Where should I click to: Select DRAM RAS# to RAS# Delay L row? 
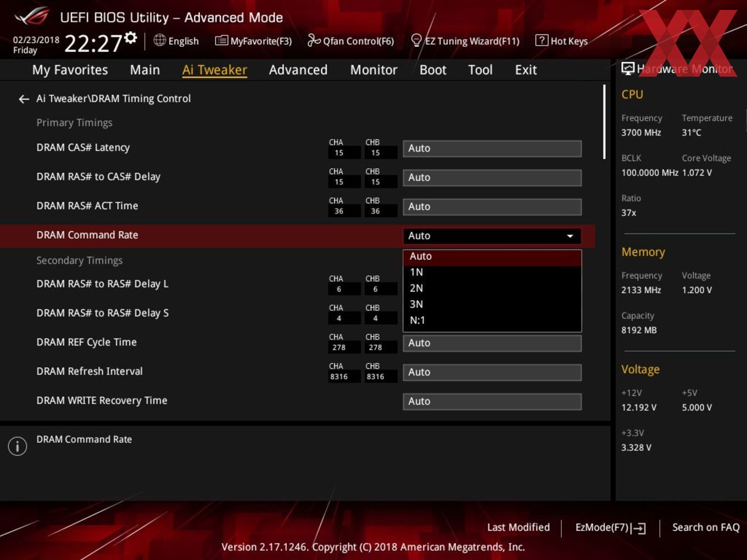102,284
